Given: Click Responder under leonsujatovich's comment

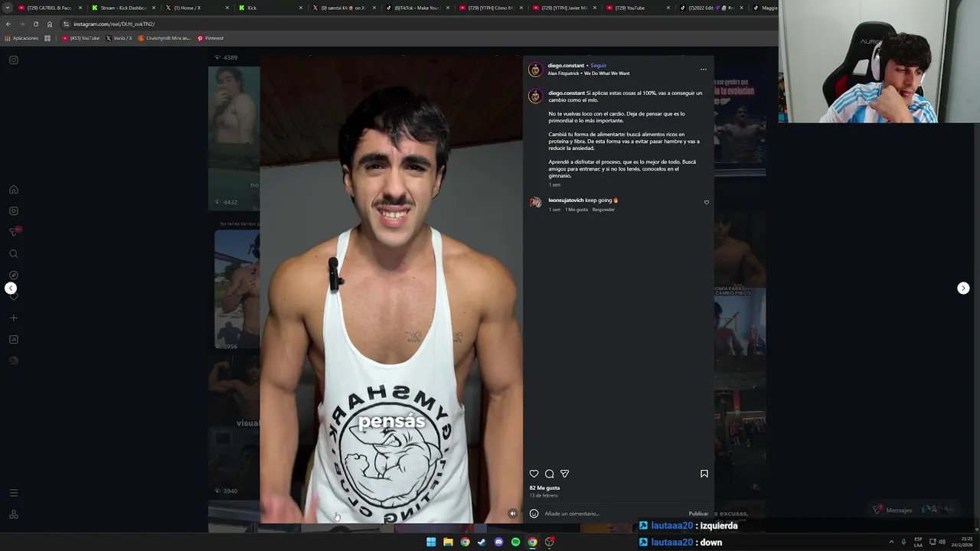Looking at the screenshot, I should (603, 210).
